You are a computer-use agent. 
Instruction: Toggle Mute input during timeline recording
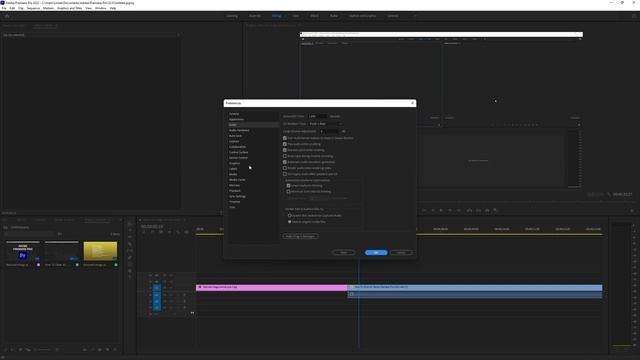285,156
